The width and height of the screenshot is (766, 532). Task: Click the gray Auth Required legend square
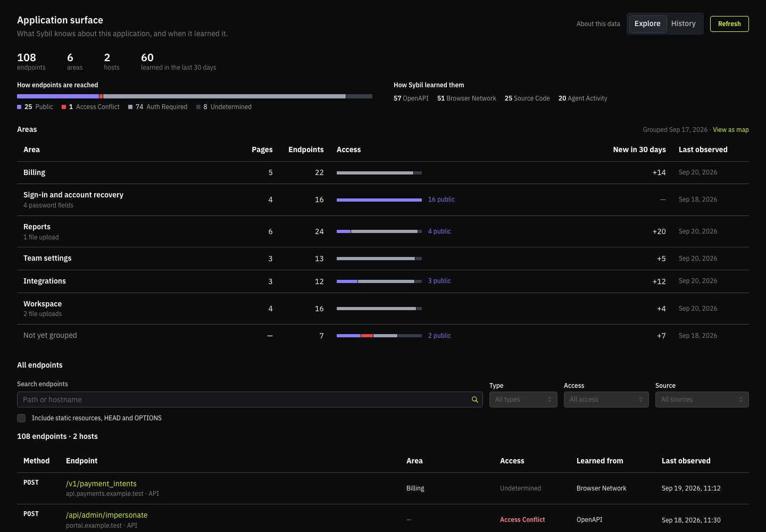pos(130,107)
